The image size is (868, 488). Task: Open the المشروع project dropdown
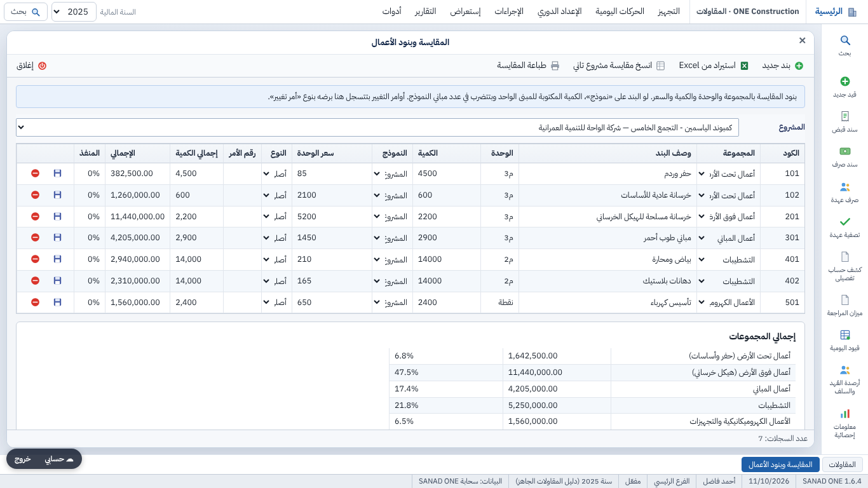(x=377, y=127)
